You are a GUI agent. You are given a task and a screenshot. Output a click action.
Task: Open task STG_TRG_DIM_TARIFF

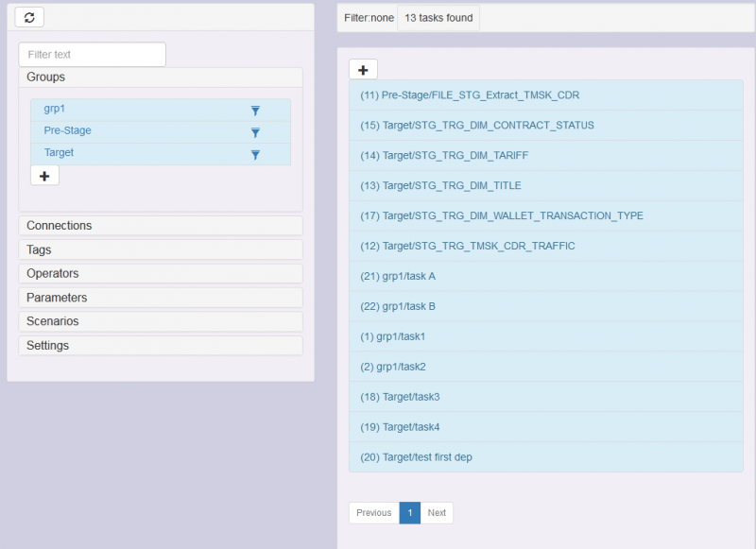point(546,156)
